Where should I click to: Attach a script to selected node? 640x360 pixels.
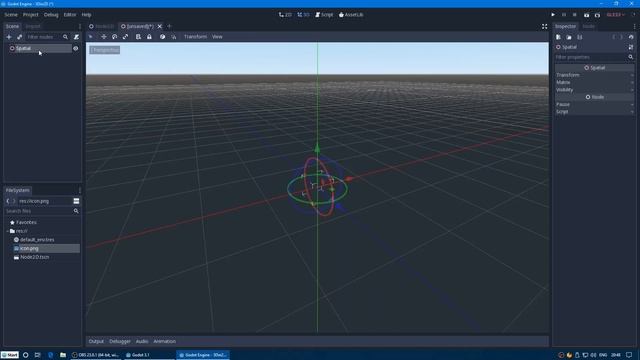point(76,37)
